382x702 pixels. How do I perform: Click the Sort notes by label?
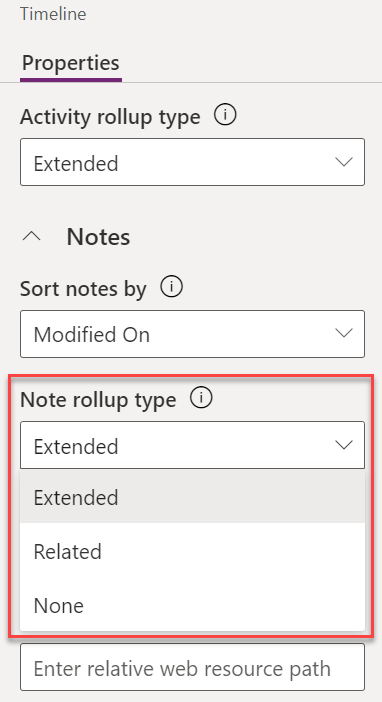[x=83, y=289]
